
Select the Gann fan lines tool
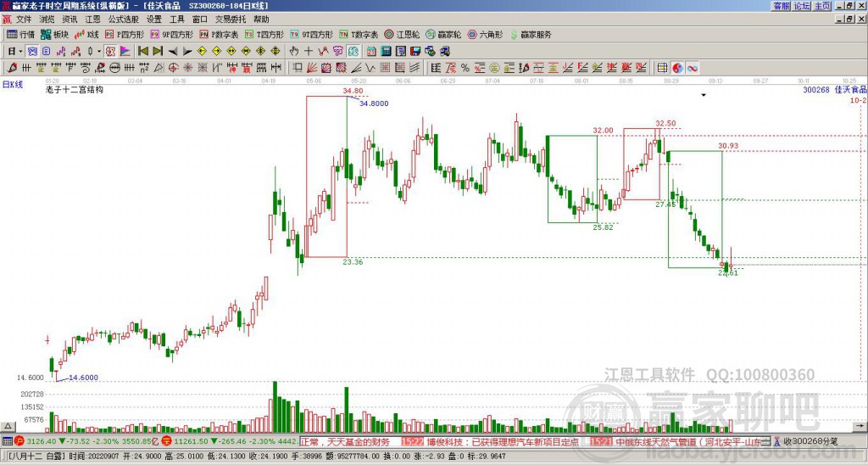point(313,68)
